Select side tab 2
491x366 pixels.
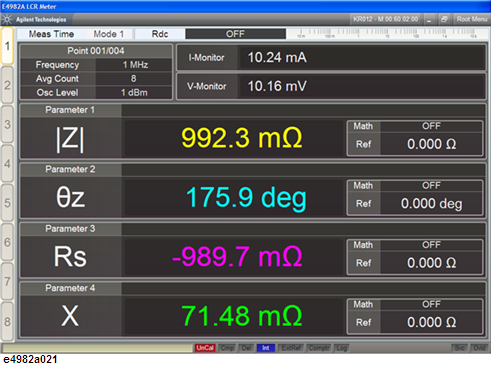coord(7,85)
